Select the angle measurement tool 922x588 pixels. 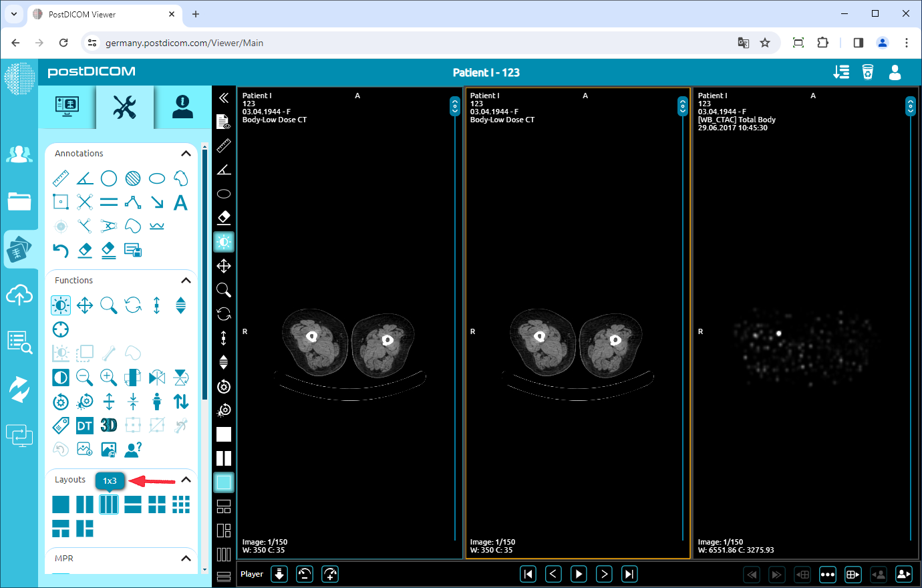coord(84,178)
